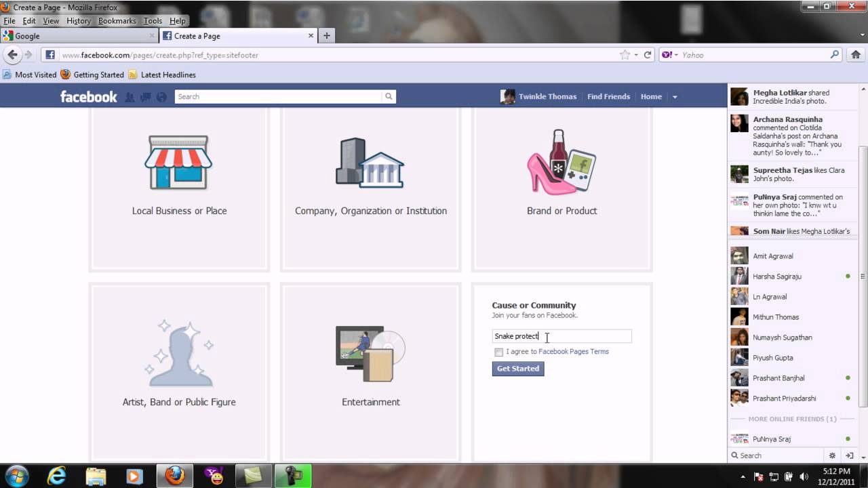Launch Internet Explorer from taskbar

[56, 476]
